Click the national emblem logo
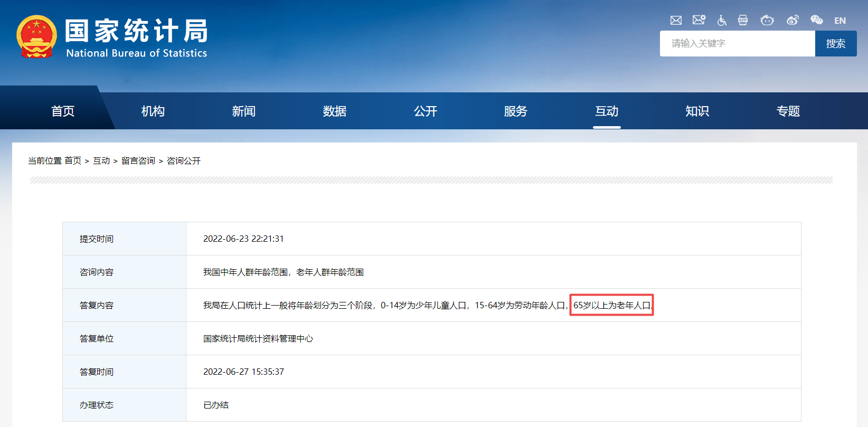This screenshot has width=868, height=427. coord(36,36)
